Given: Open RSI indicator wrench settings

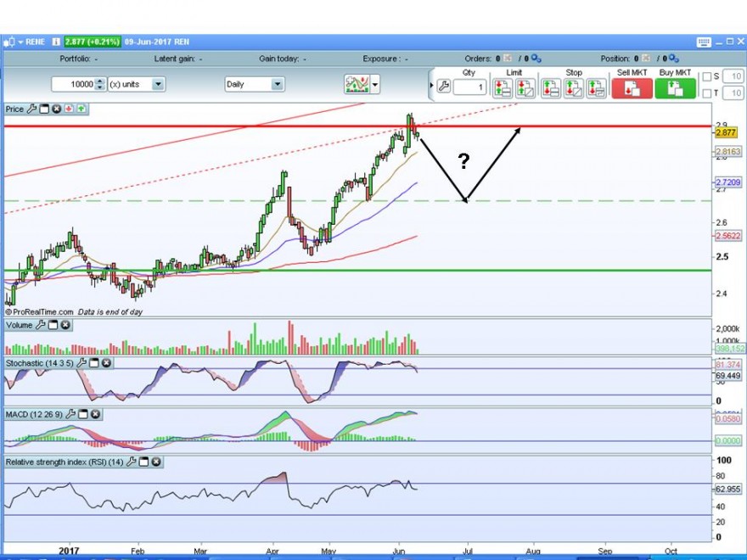Looking at the screenshot, I should point(131,462).
